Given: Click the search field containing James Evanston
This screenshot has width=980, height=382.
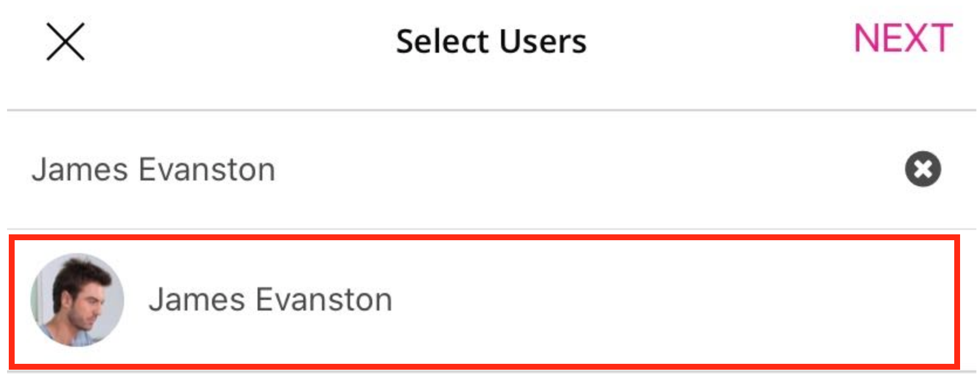Looking at the screenshot, I should [410, 169].
